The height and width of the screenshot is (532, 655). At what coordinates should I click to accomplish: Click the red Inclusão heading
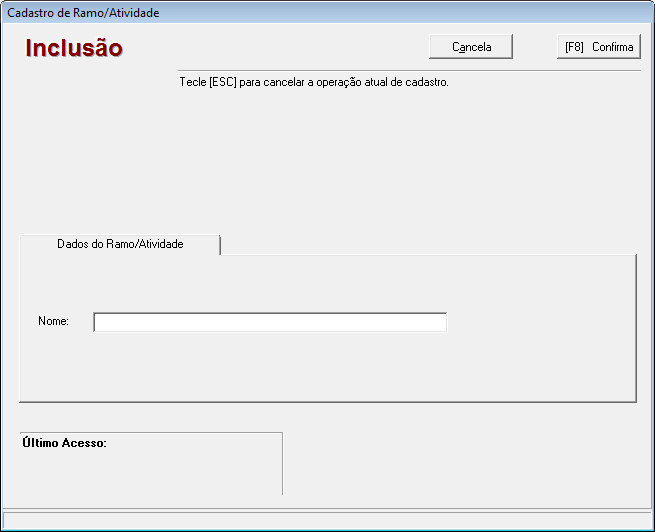click(x=74, y=48)
